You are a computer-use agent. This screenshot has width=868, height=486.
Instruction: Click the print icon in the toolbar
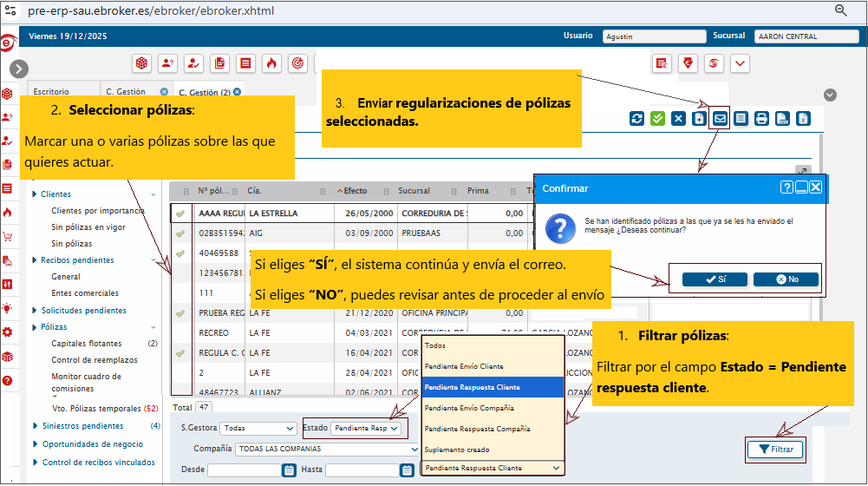761,119
